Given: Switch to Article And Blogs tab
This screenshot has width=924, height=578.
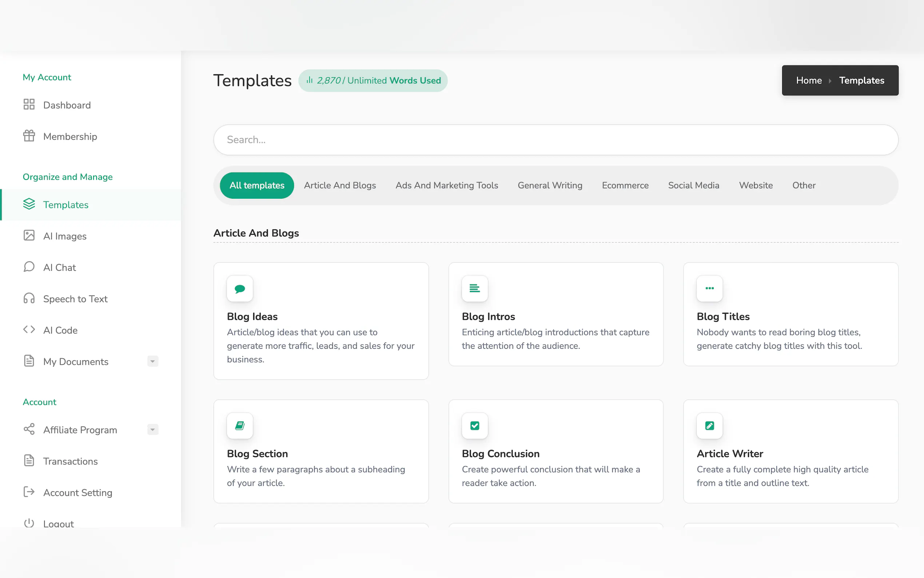Looking at the screenshot, I should 339,185.
